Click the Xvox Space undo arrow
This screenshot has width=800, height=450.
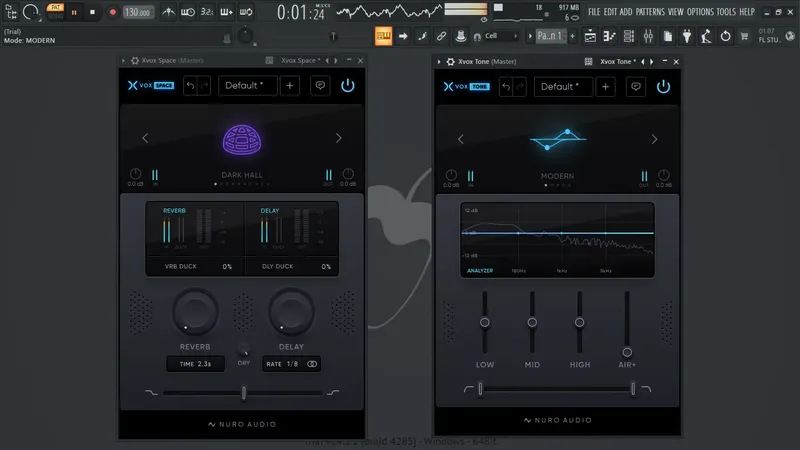coord(190,86)
